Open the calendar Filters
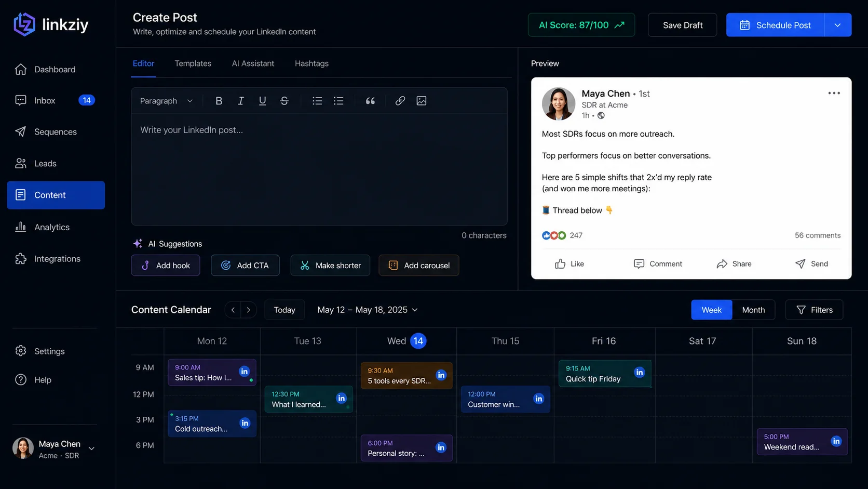The height and width of the screenshot is (489, 868). tap(814, 310)
